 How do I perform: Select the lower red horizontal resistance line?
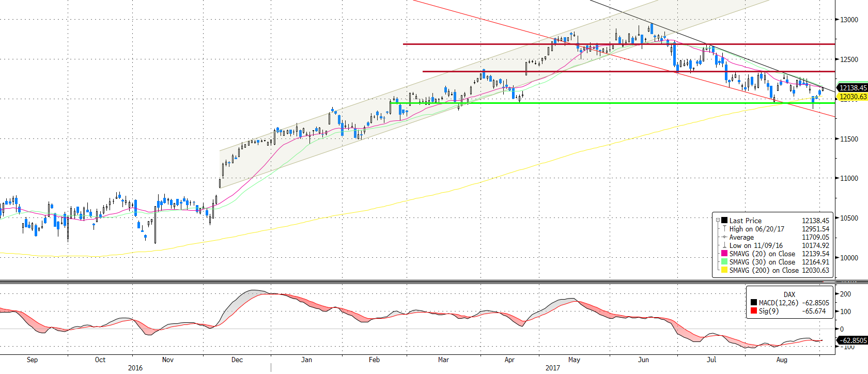point(629,71)
